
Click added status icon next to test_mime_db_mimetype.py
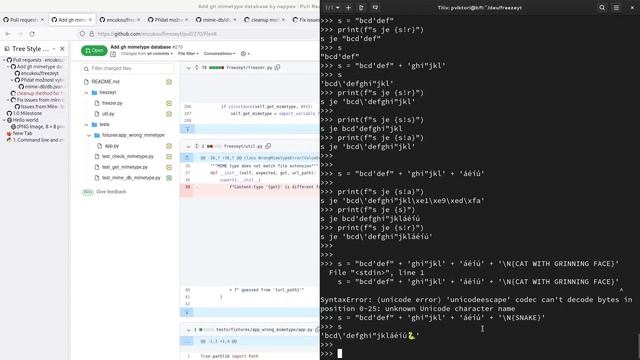click(169, 178)
